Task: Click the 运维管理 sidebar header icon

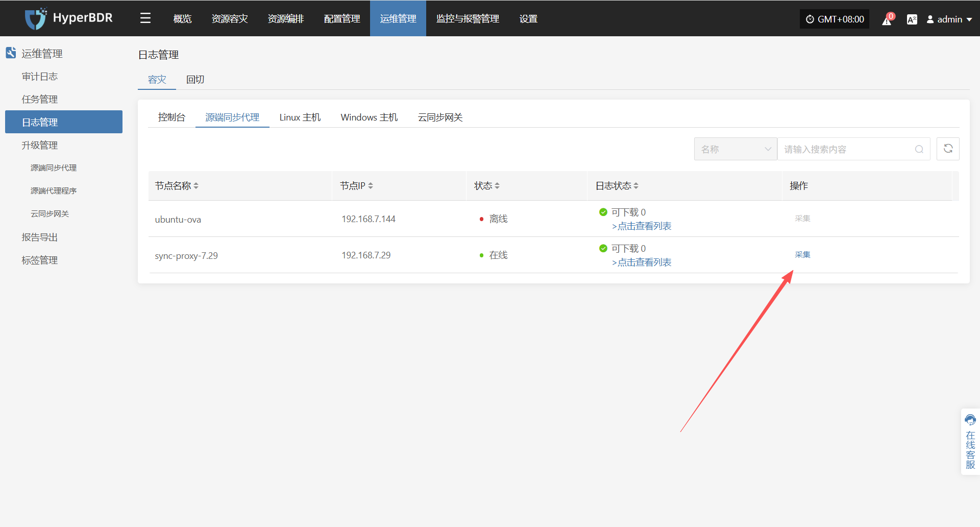Action: coord(11,53)
